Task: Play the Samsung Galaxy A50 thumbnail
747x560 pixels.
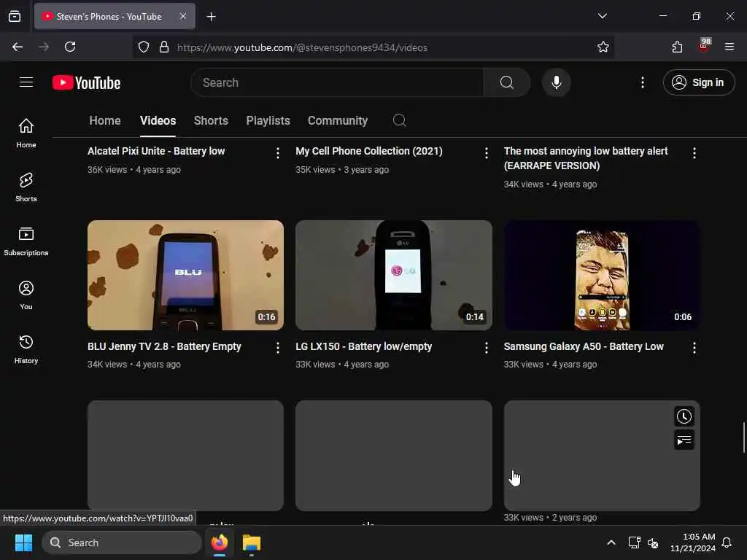Action: click(602, 275)
